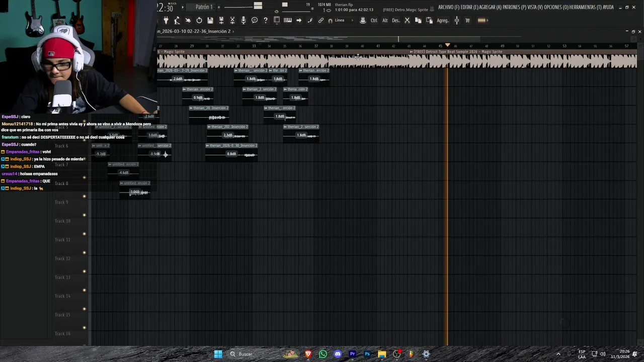This screenshot has width=644, height=362.
Task: Show hidden system tray icons chevron
Action: (558, 354)
